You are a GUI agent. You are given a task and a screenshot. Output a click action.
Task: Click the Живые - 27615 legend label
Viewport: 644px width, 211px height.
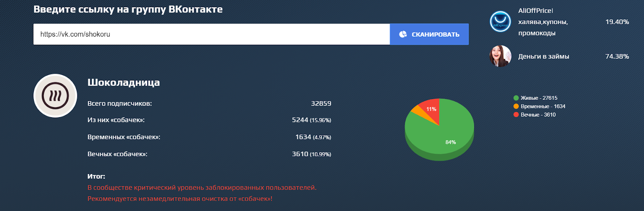[539, 98]
